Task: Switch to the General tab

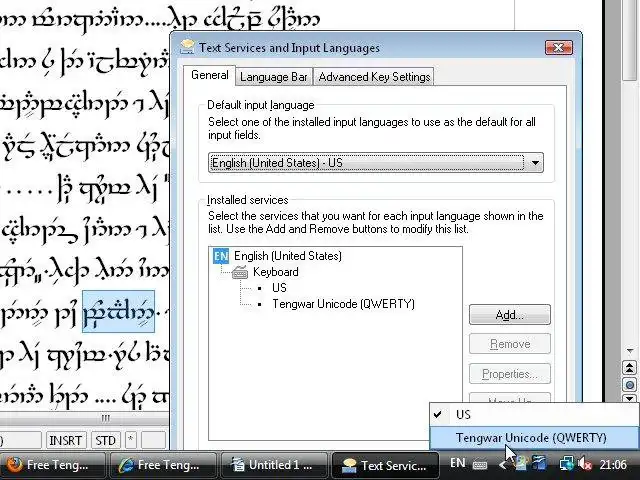Action: (x=209, y=76)
